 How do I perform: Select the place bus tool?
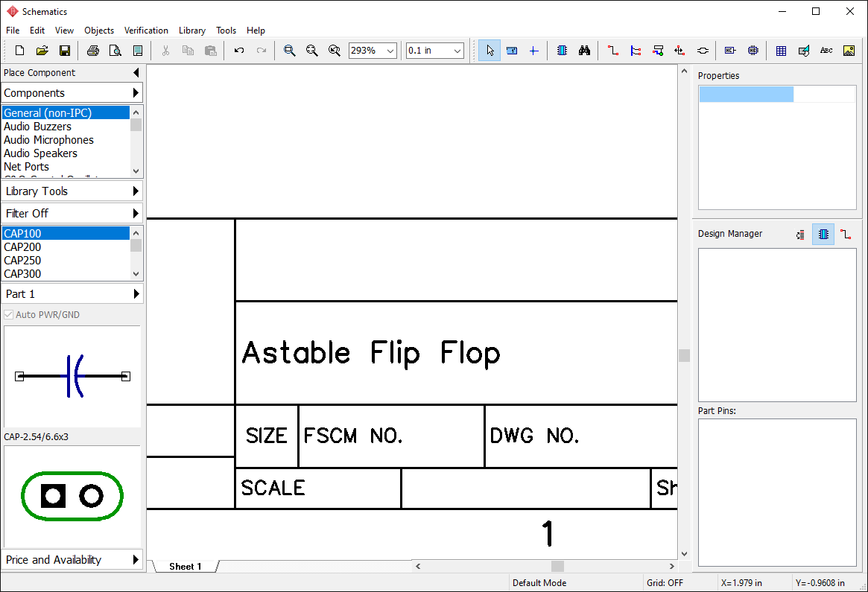[x=636, y=51]
